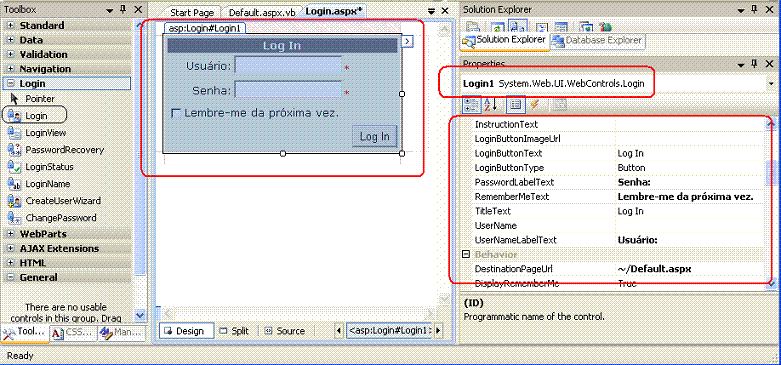781x365 pixels.
Task: Click the asp:Login#Login1 control tag label
Action: [x=204, y=28]
